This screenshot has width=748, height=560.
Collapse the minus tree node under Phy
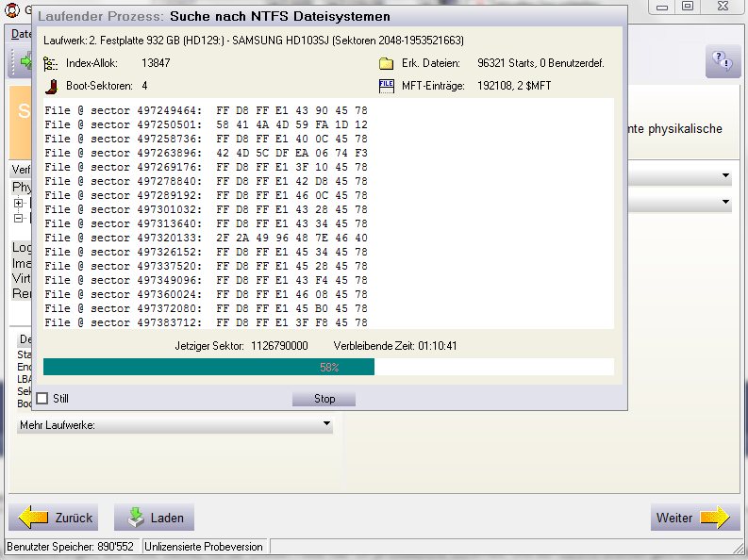click(18, 218)
